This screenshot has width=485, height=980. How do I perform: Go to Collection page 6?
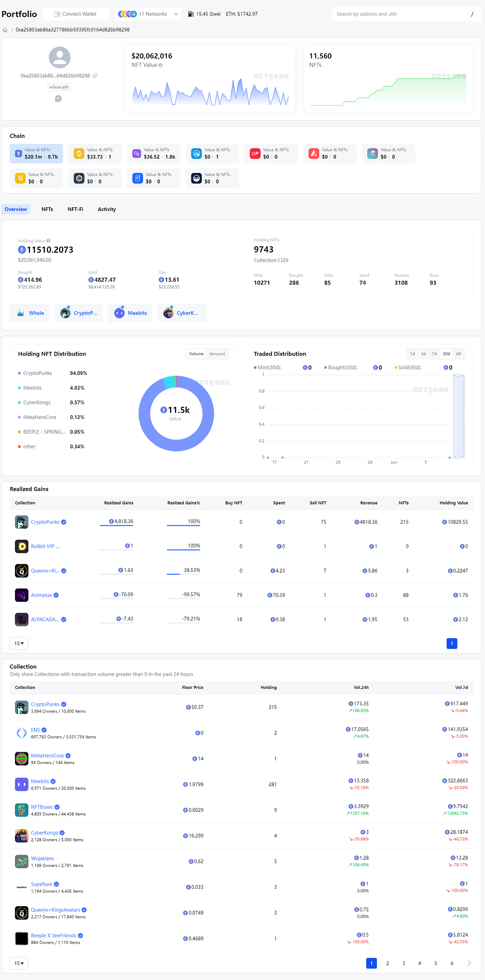(451, 963)
